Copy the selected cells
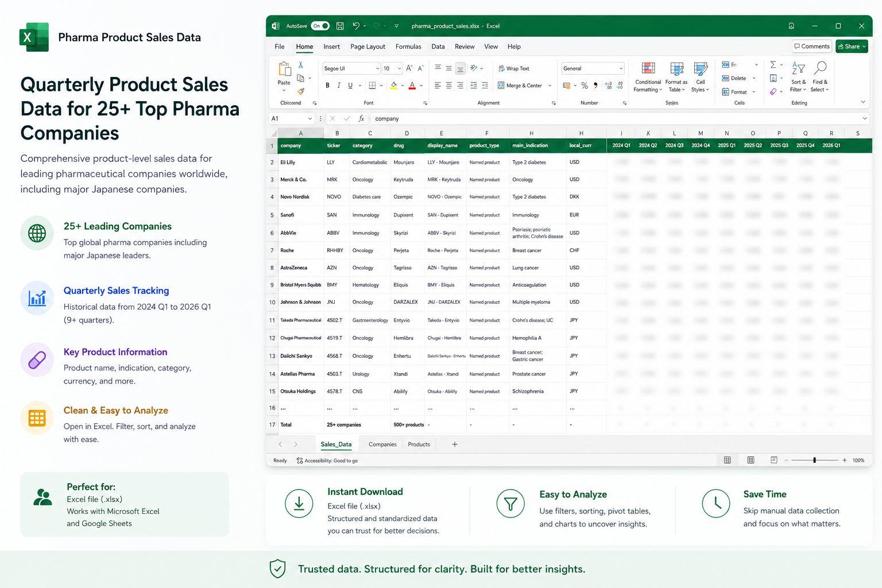Image resolution: width=882 pixels, height=588 pixels. (301, 78)
